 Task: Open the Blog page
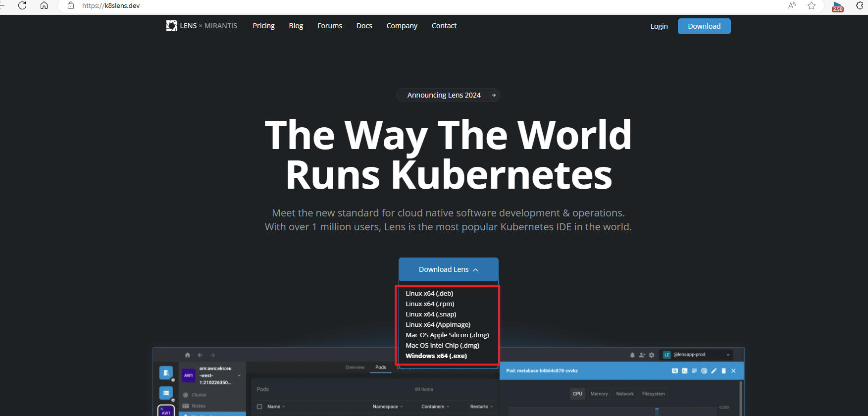pyautogui.click(x=296, y=26)
